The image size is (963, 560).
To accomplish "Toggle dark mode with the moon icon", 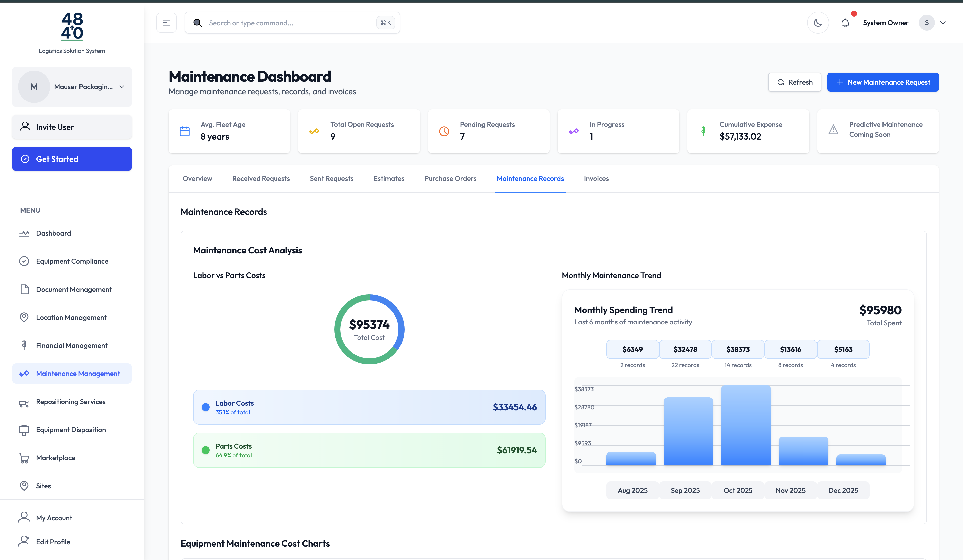I will [x=818, y=22].
